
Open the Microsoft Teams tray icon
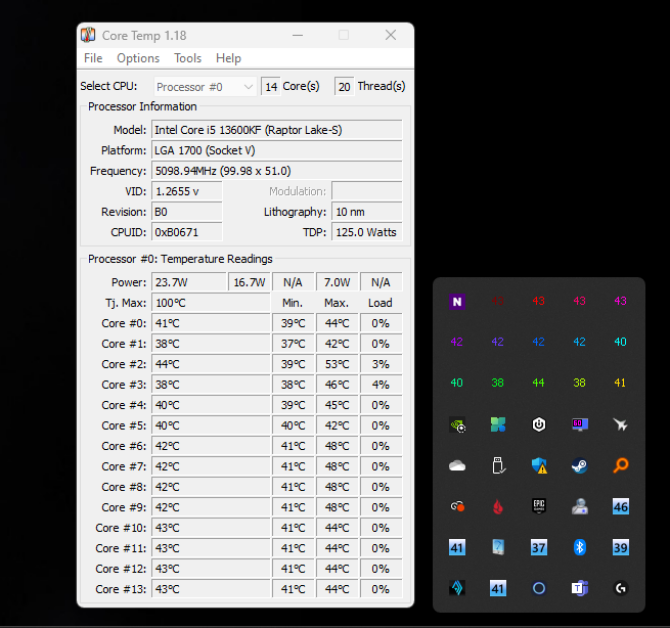580,588
